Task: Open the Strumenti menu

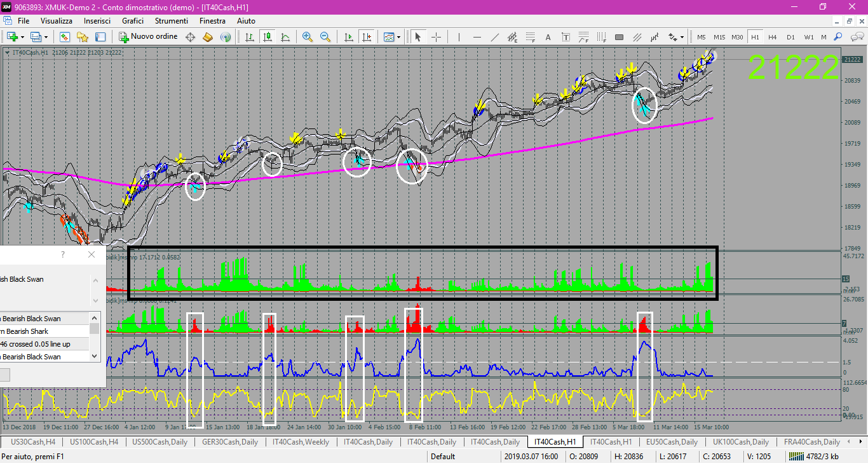Action: tap(172, 21)
